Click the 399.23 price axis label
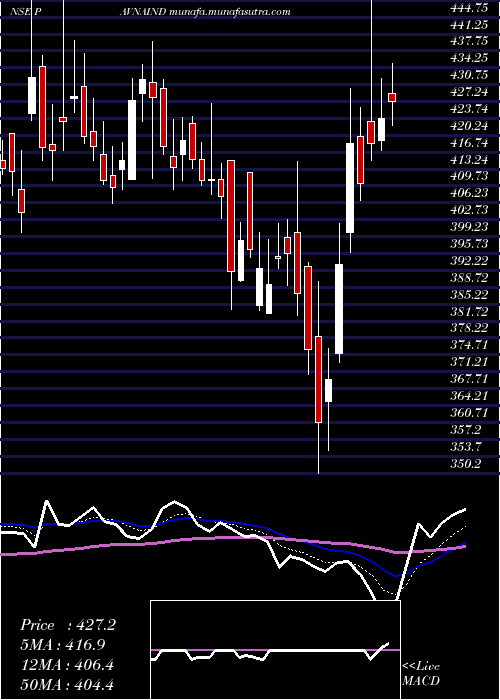Screen dimensions: 500x700 coord(470,227)
